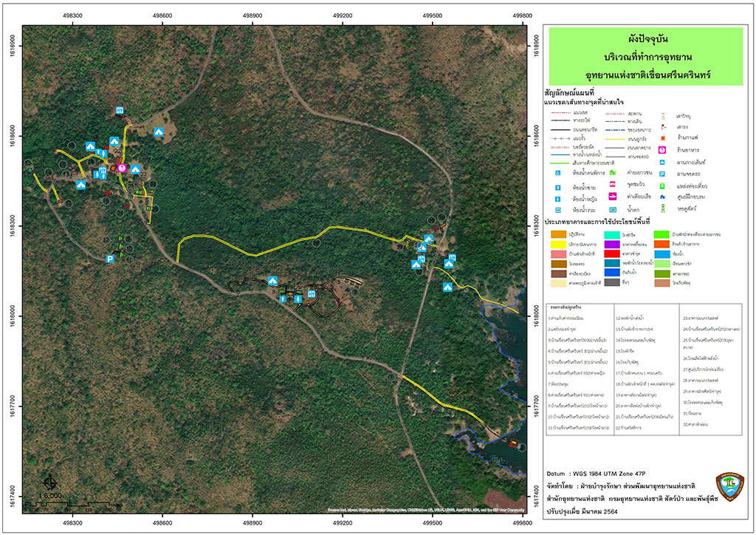Click the grey building-type swatch
756x535 pixels.
click(612, 282)
